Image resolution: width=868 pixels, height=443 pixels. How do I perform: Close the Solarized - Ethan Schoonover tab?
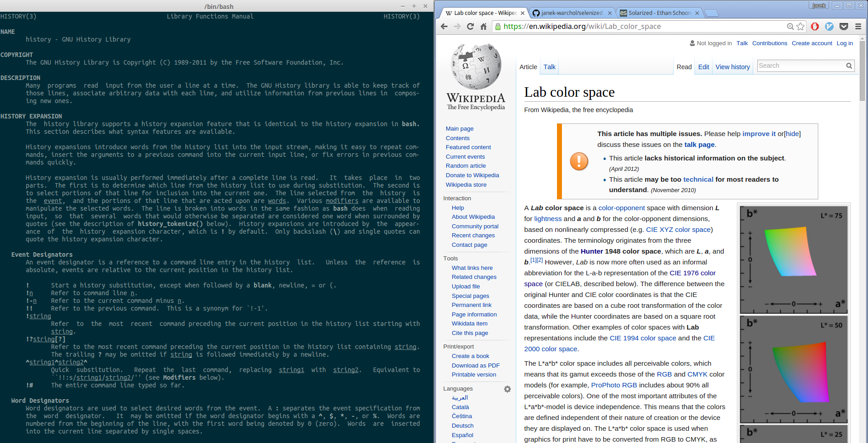click(697, 13)
